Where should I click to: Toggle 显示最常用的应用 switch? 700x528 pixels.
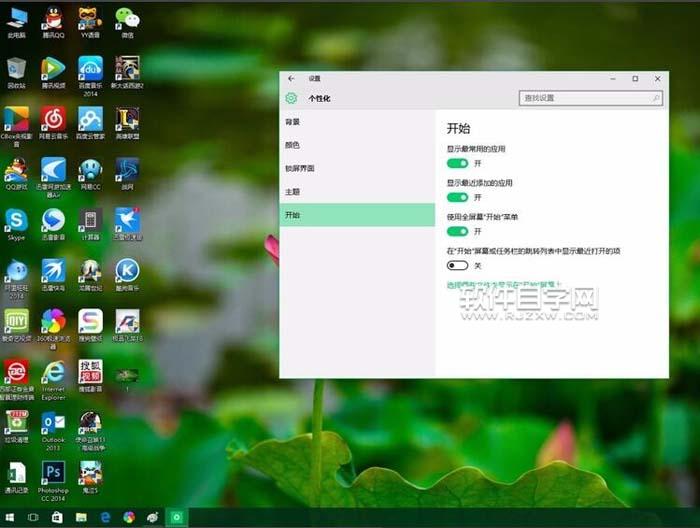click(457, 163)
